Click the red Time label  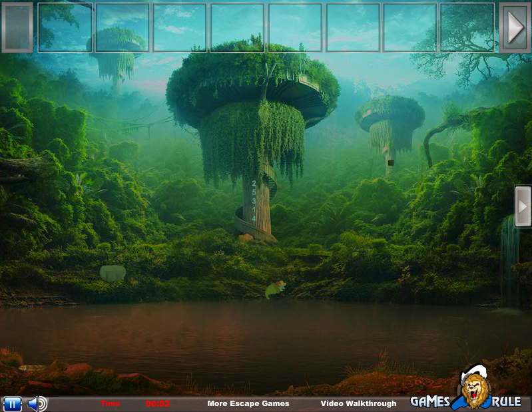pyautogui.click(x=110, y=403)
